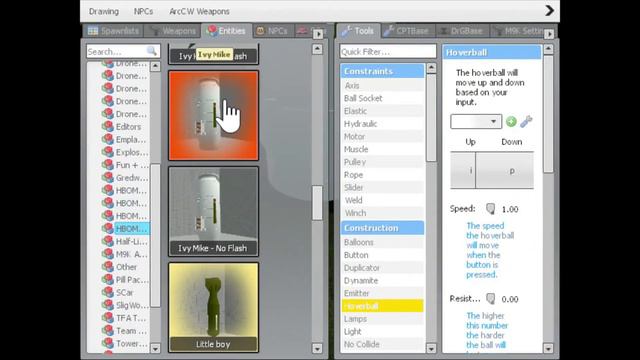This screenshot has height=360, width=640.
Task: Spawn the Little boy bomb entity
Action: [x=213, y=307]
